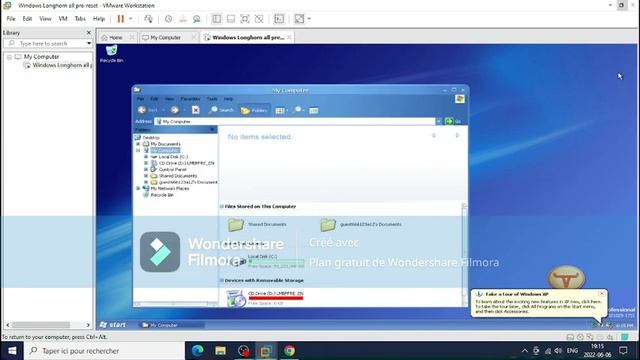Click the revert to snapshot icon

click(183, 19)
